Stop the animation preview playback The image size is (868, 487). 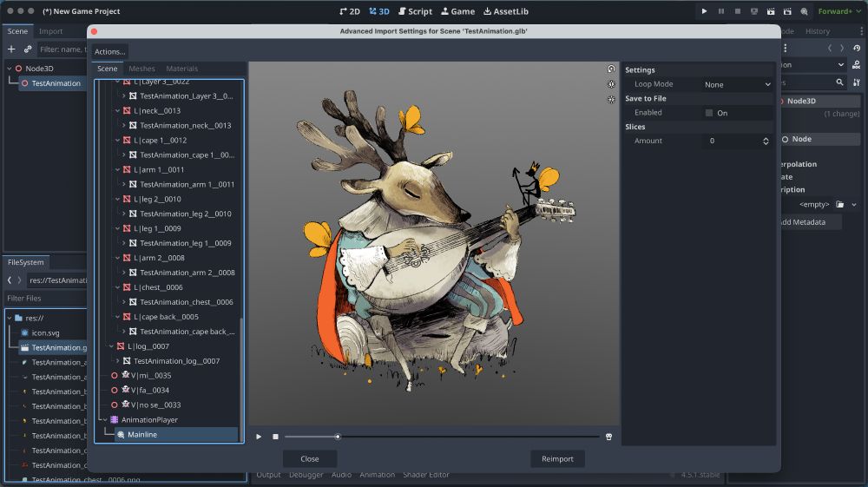(275, 437)
